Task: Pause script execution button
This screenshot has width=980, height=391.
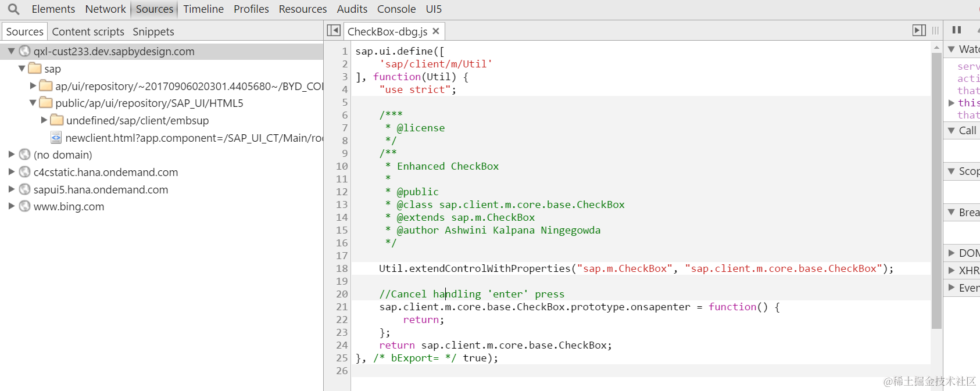Action: [x=957, y=30]
